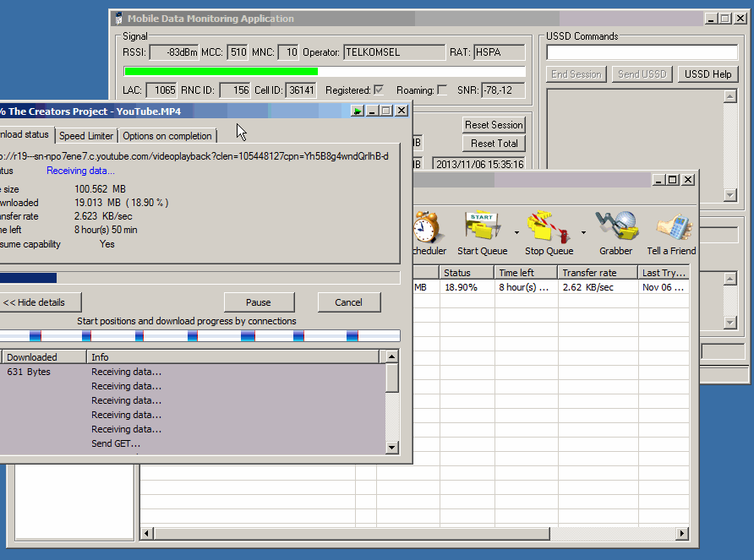Click inside the USSD Commands input field
Viewport: 754px width, 560px height.
point(642,52)
